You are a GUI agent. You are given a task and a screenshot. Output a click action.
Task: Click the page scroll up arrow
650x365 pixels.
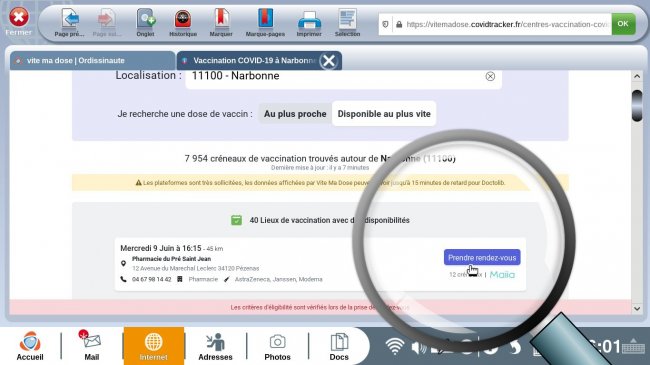click(637, 76)
